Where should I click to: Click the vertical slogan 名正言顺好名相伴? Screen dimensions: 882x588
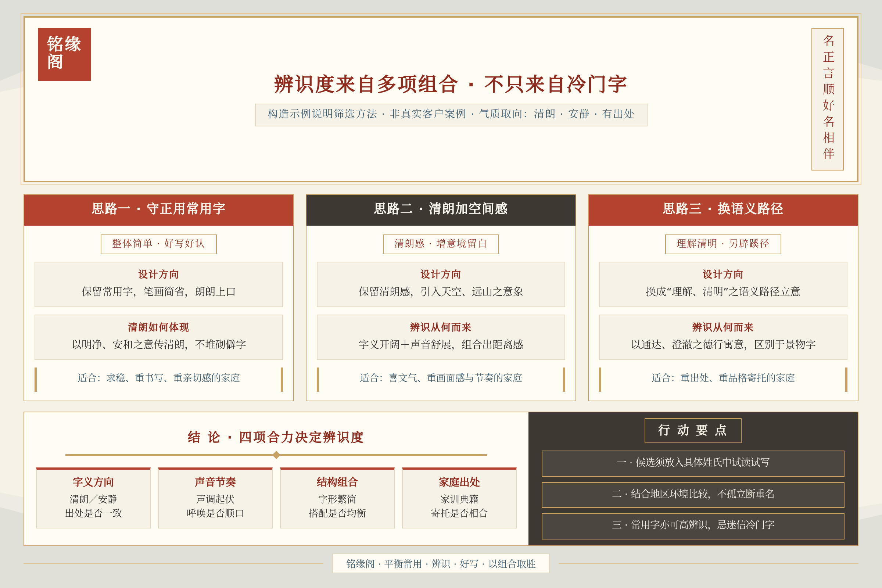(x=828, y=99)
